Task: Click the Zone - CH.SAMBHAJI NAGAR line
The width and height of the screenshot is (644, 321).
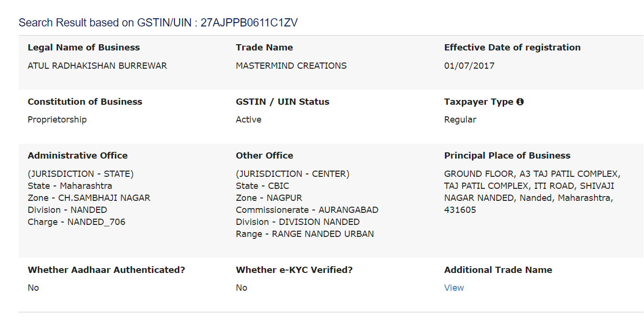Action: tap(89, 198)
